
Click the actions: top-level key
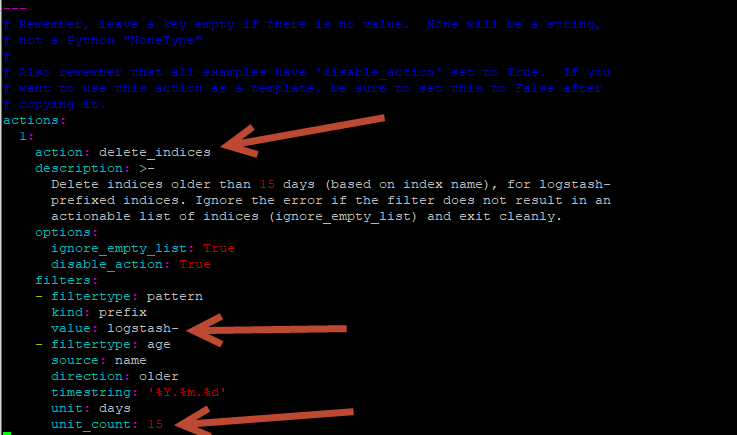click(34, 120)
